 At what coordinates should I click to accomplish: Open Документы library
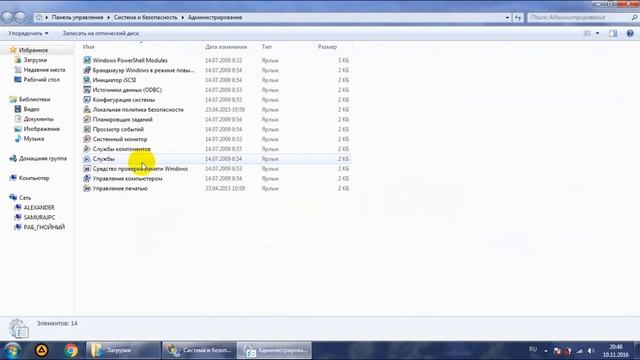click(38, 119)
